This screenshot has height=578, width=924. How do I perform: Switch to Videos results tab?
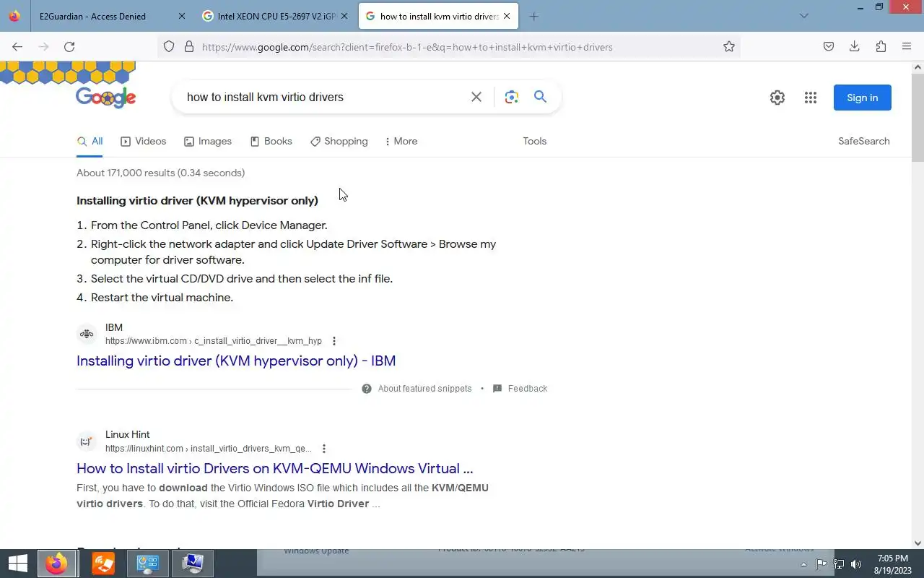(x=144, y=141)
